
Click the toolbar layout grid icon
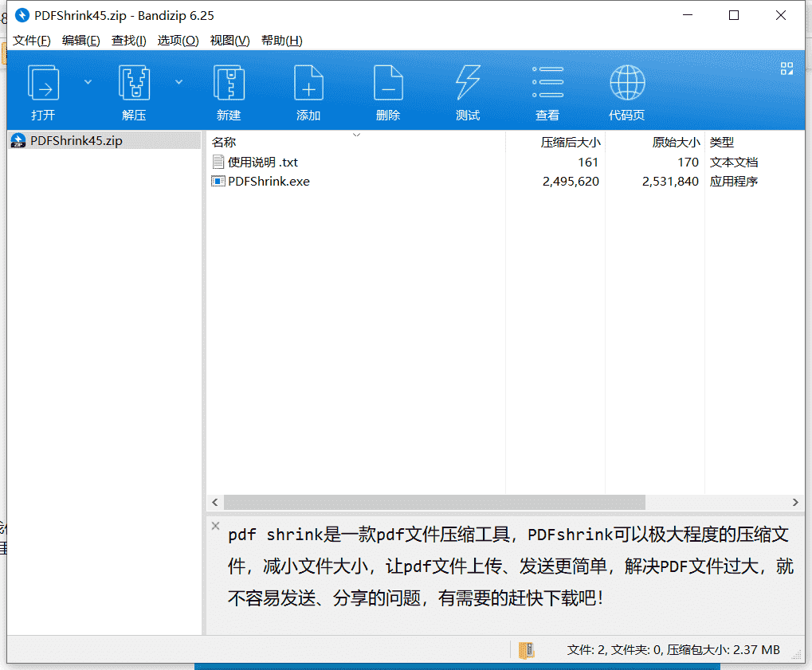(787, 69)
